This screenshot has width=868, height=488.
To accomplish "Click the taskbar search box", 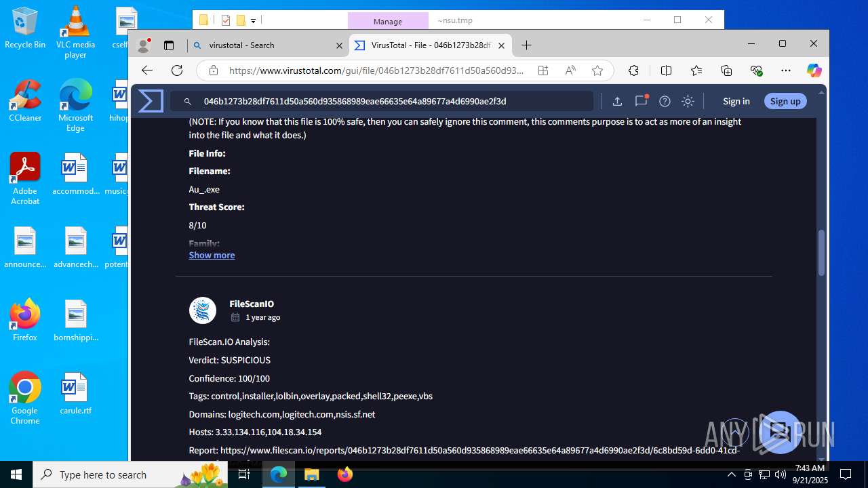I will pyautogui.click(x=131, y=474).
